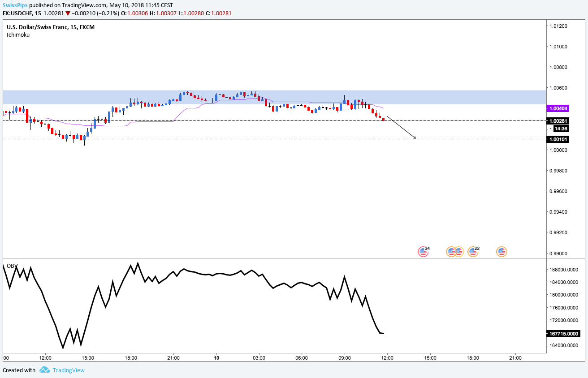The width and height of the screenshot is (588, 378).
Task: Click the 0.99600 price axis label
Action: (558, 191)
